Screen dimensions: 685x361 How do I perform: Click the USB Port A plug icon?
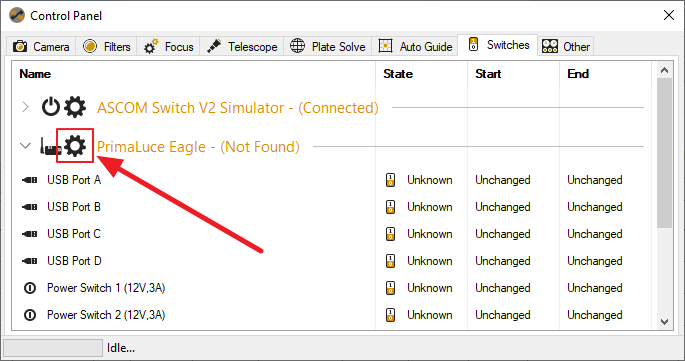(30, 180)
